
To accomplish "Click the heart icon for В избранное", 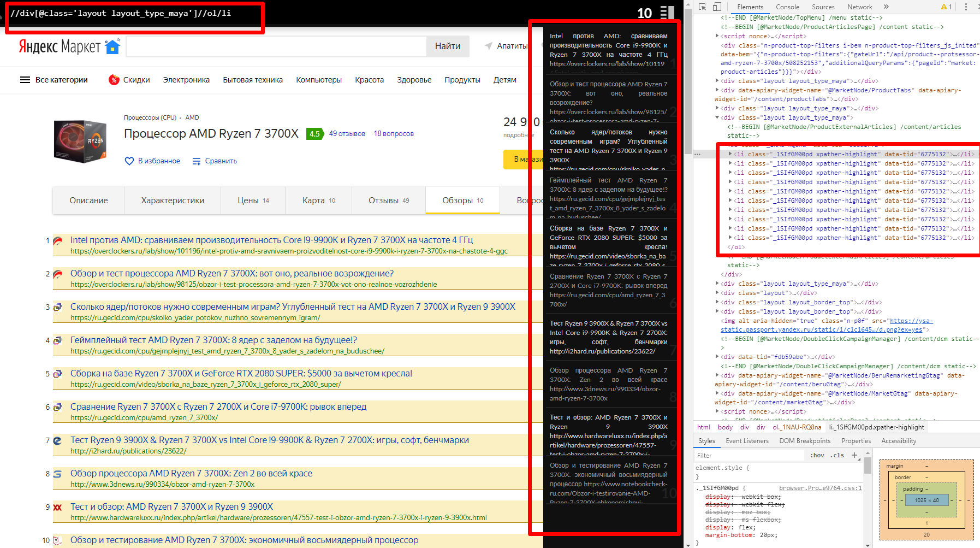I will pyautogui.click(x=129, y=161).
